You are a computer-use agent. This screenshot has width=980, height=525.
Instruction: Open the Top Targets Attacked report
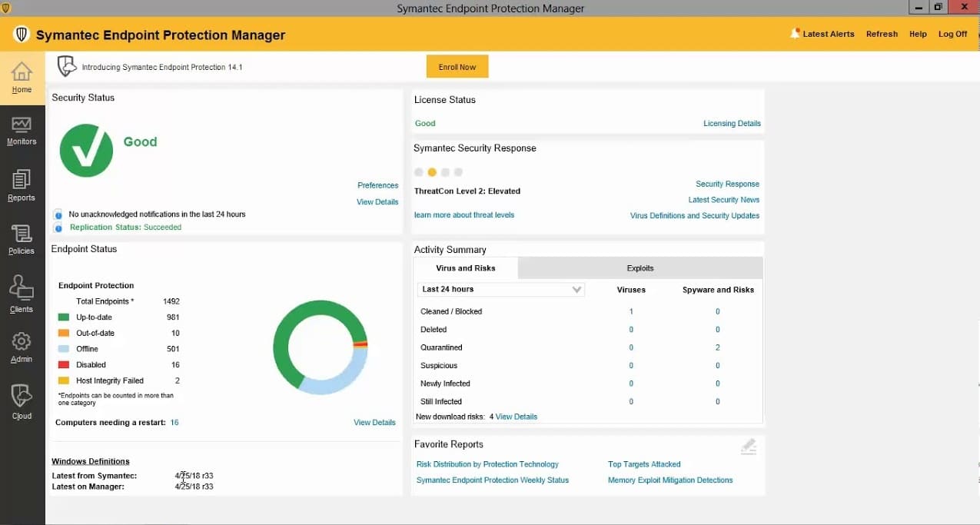click(x=644, y=464)
